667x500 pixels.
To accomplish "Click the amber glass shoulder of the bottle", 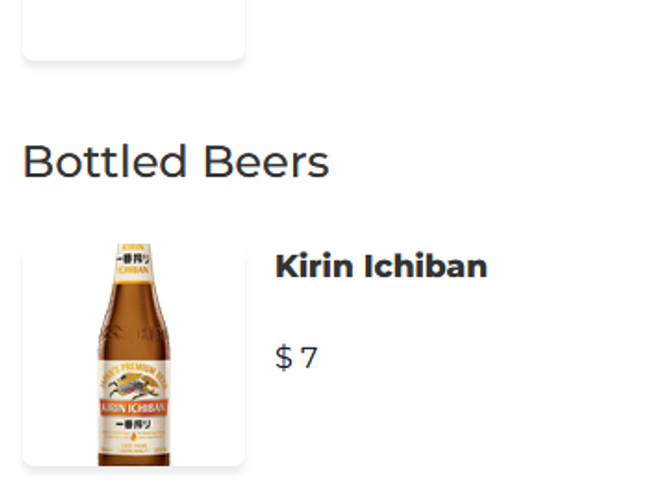I will click(134, 320).
